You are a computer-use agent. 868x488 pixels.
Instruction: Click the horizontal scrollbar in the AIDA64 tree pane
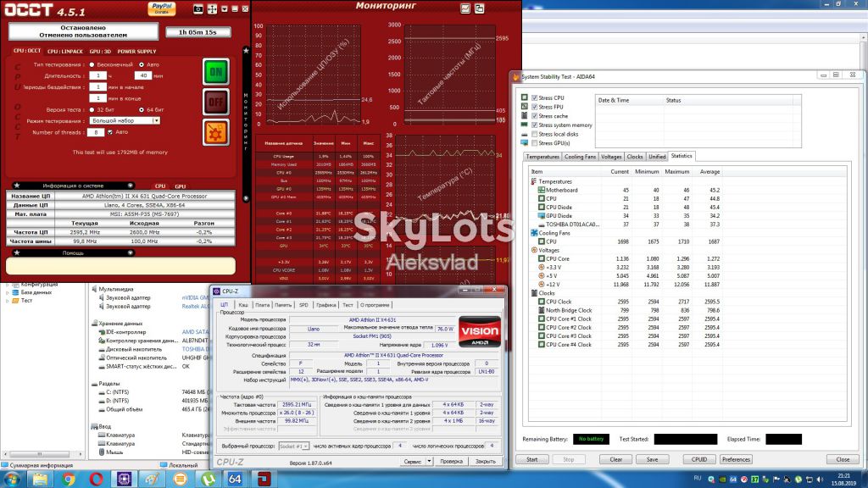coord(40,454)
